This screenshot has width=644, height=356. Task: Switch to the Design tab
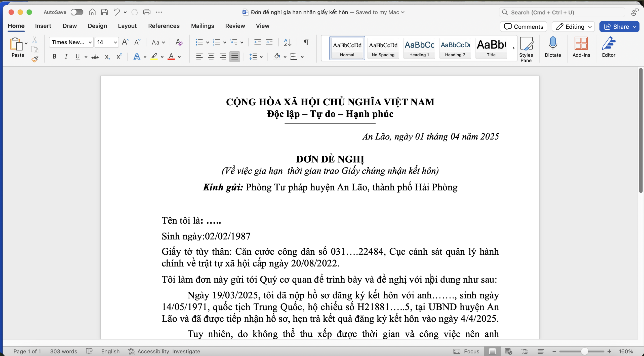pos(97,26)
